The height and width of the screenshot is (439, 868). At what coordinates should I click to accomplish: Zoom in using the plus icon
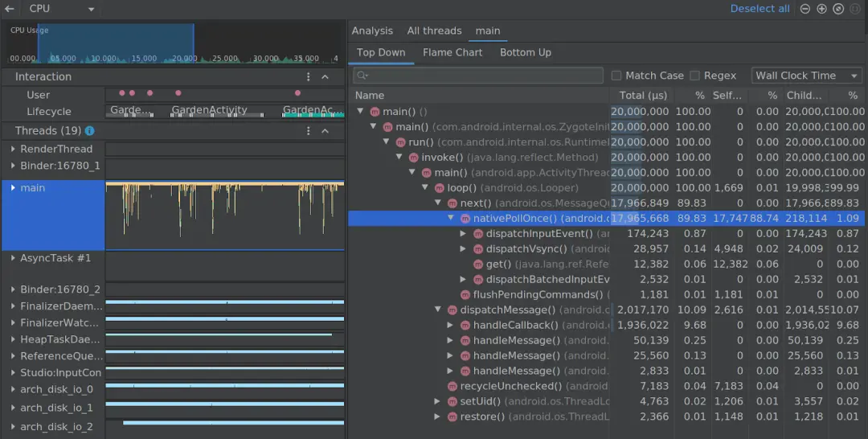[x=822, y=9]
